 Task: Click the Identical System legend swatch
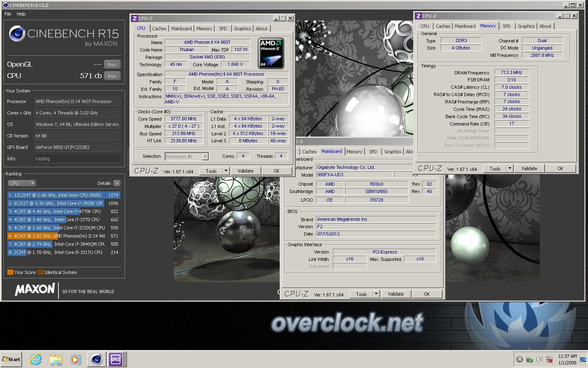click(x=40, y=272)
